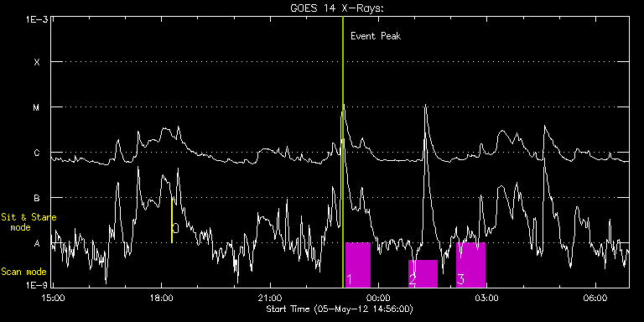Click the green Event Peak vertical line
Screen dimensions: 644x322
[342, 152]
